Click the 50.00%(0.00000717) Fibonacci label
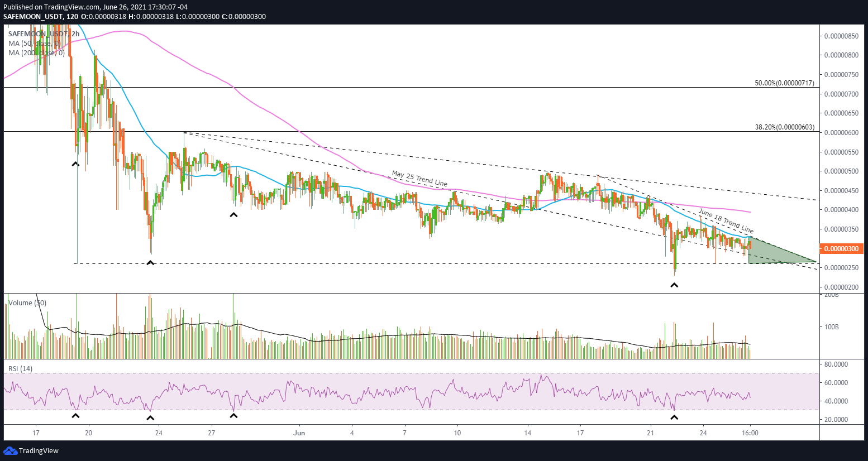Screen dimensions: 868x461 [x=784, y=83]
